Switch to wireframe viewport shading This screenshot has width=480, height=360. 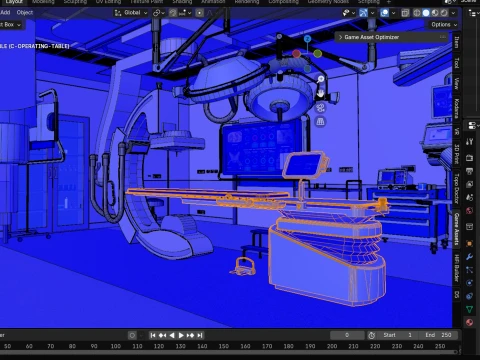tap(417, 13)
